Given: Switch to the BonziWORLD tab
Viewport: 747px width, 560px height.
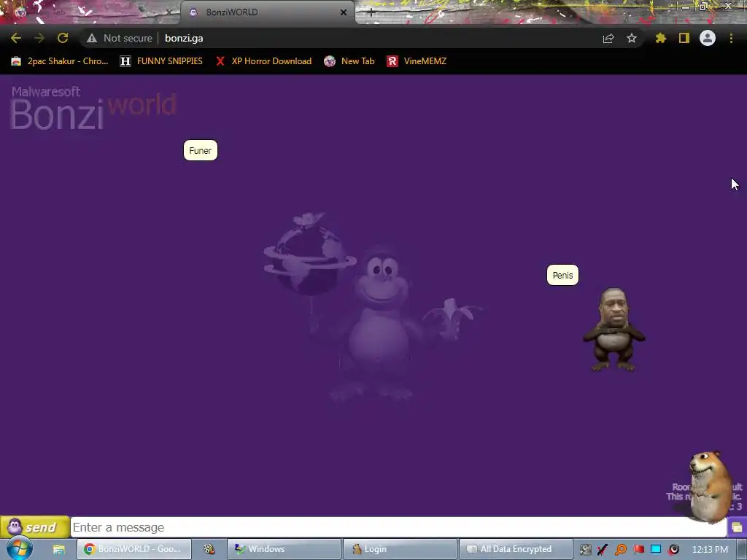Looking at the screenshot, I should [267, 12].
